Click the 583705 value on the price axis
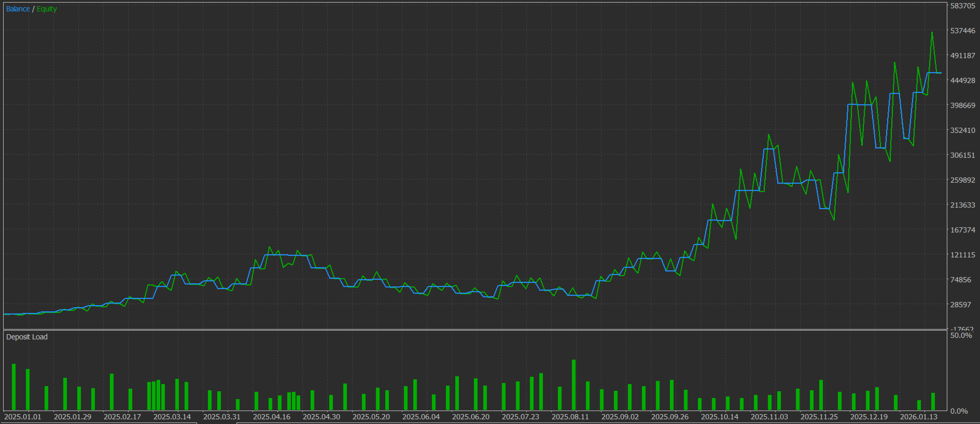 click(962, 6)
